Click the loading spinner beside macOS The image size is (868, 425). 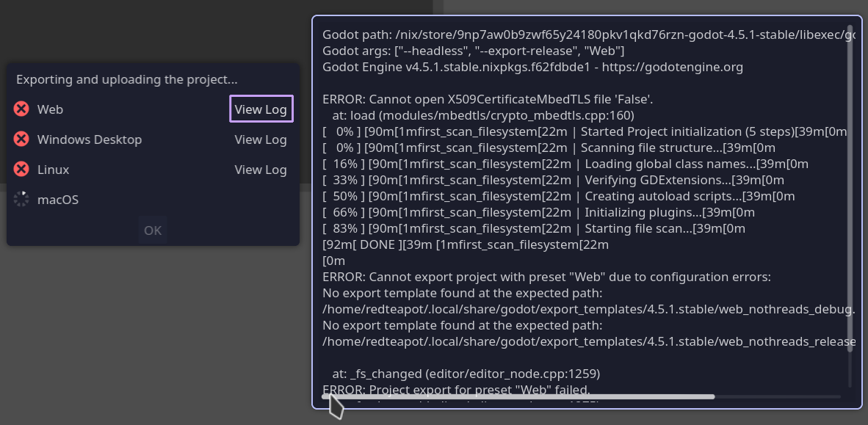click(21, 199)
